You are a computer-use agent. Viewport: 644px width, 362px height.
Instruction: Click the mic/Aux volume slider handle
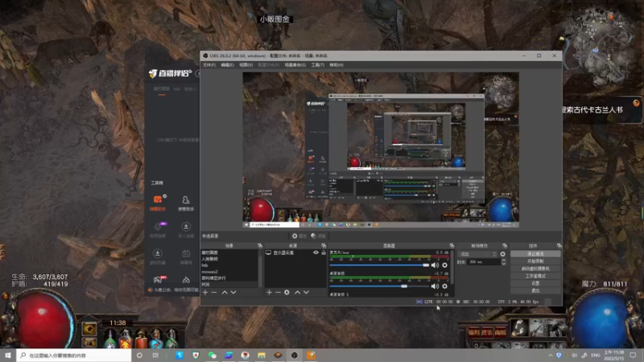[x=426, y=265]
